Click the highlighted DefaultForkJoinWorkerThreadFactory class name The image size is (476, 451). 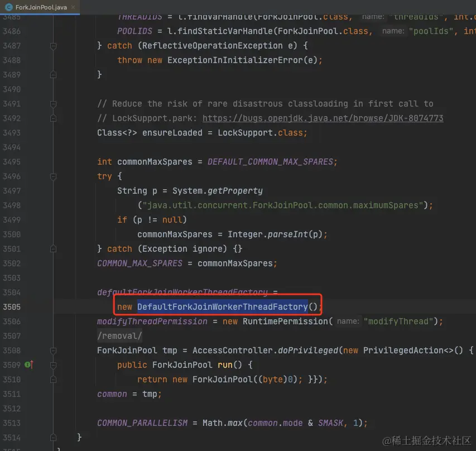point(223,307)
